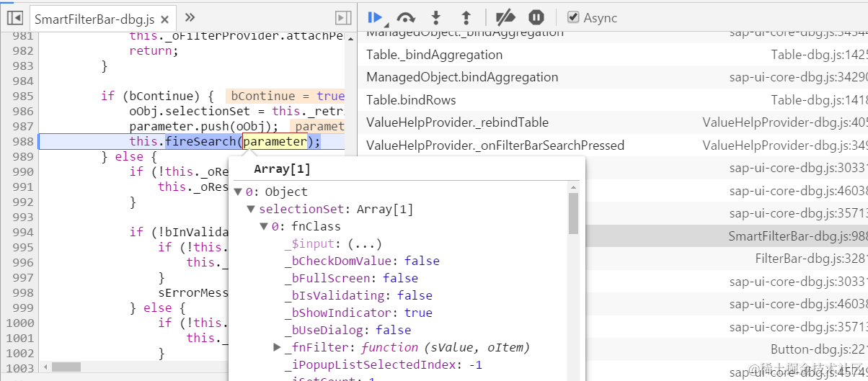Collapse the selectionSet Array[1] node
Viewport: 868px width, 381px height.
252,210
